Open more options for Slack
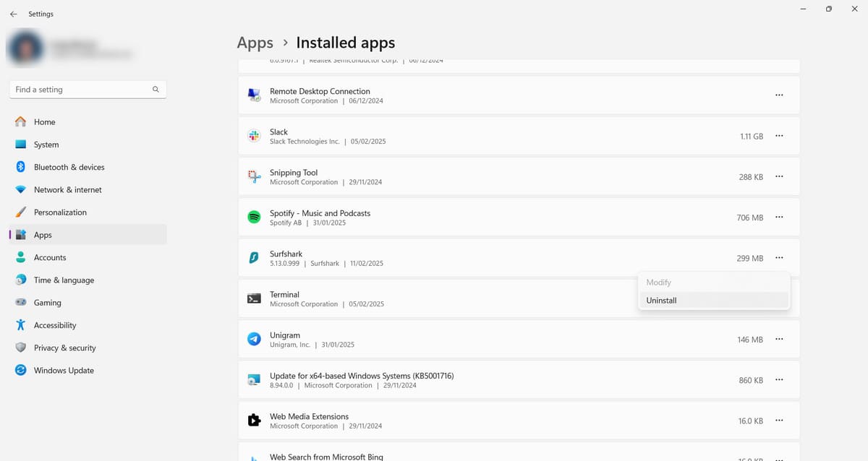This screenshot has width=868, height=461. point(779,136)
